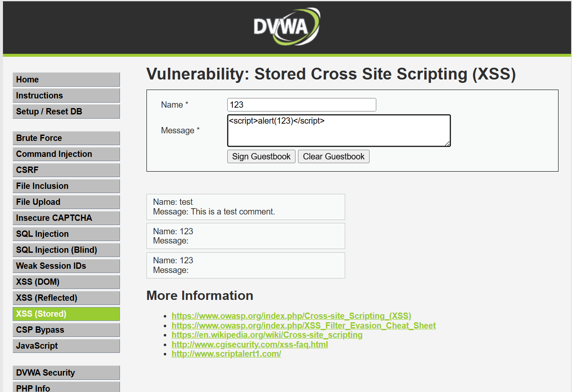Image resolution: width=572 pixels, height=392 pixels.
Task: Select the Brute Force module
Action: [x=66, y=138]
